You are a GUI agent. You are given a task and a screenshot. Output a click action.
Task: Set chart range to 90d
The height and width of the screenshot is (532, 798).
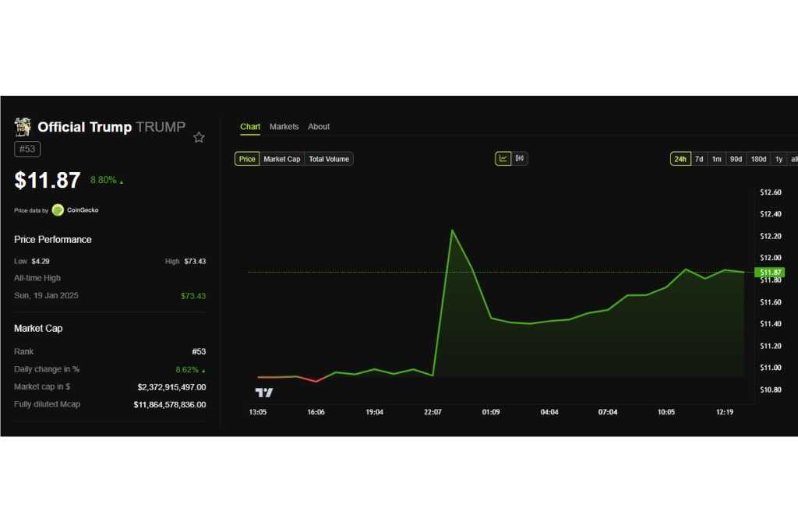click(736, 159)
